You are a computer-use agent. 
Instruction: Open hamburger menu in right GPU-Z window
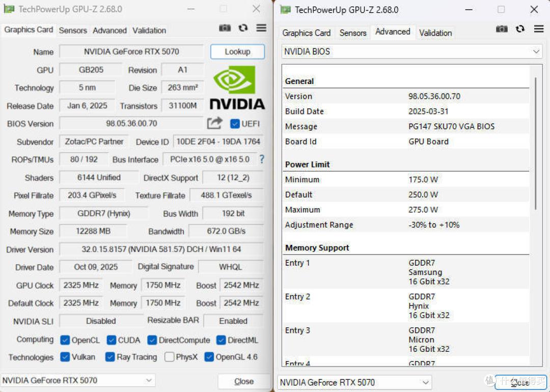pos(539,29)
